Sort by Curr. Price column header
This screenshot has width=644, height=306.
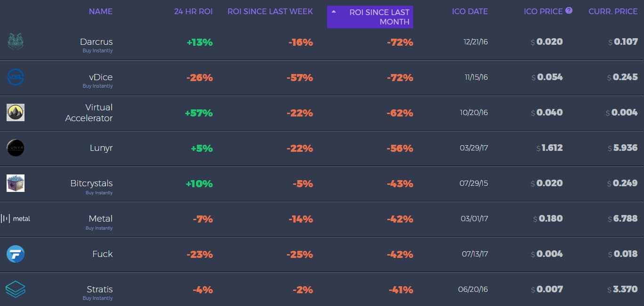click(x=613, y=11)
